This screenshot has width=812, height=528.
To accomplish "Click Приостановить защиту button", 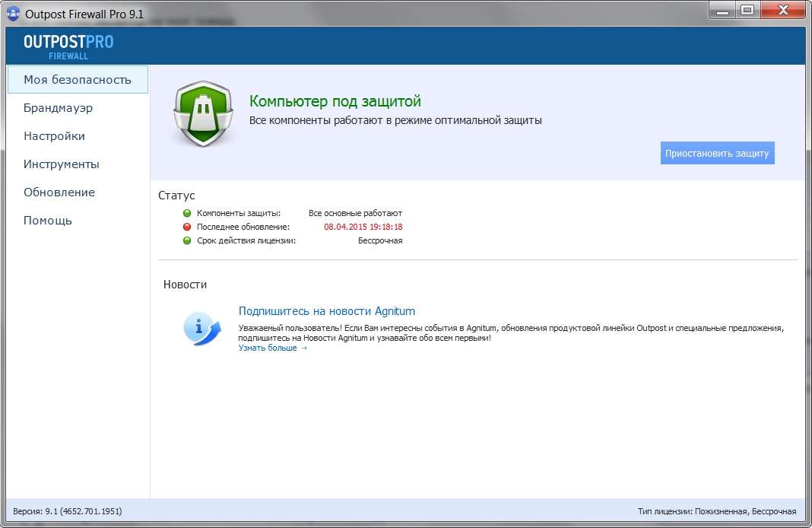I will [717, 153].
